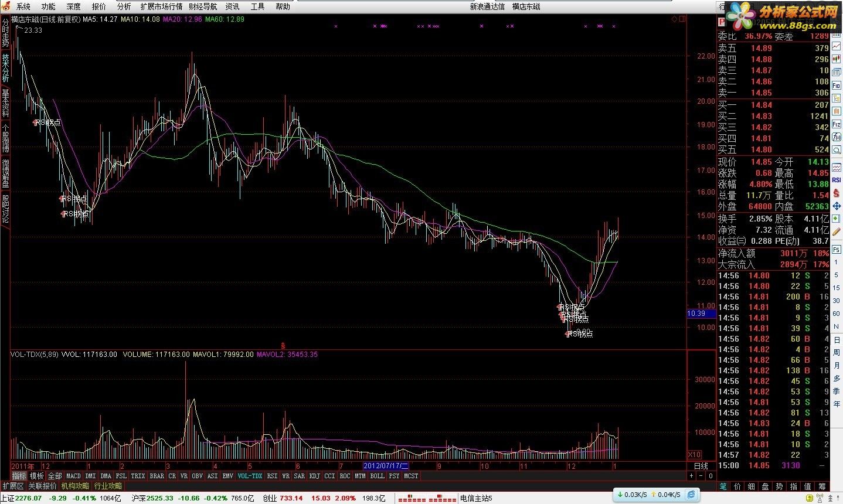Click the red signal bars icon in status bar
The width and height of the screenshot is (843, 504).
click(x=427, y=499)
